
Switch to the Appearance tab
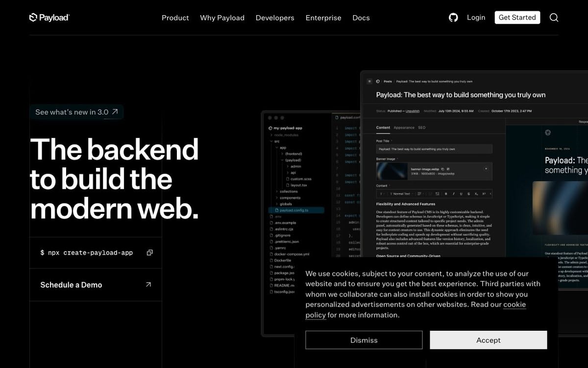pyautogui.click(x=404, y=128)
